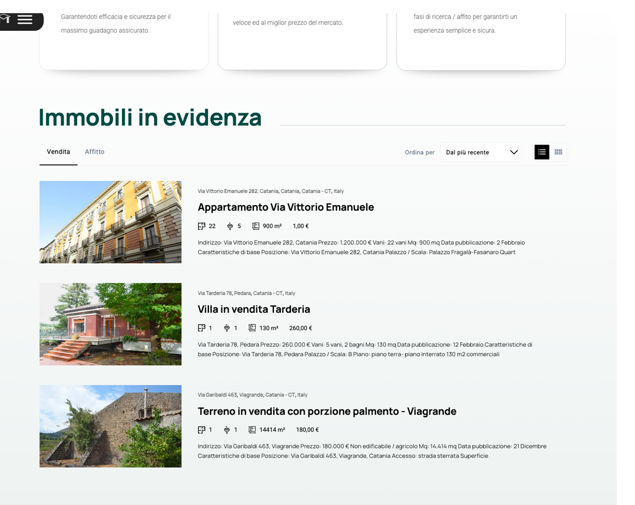Open Appartamento Via Vittorio Emanuele listing title
The height and width of the screenshot is (505, 635).
pos(285,207)
